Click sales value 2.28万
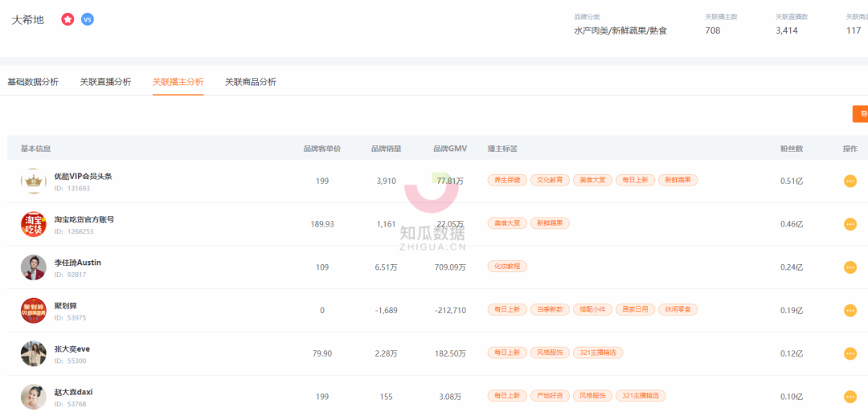Screen dimensions: 868x416 coord(386,353)
